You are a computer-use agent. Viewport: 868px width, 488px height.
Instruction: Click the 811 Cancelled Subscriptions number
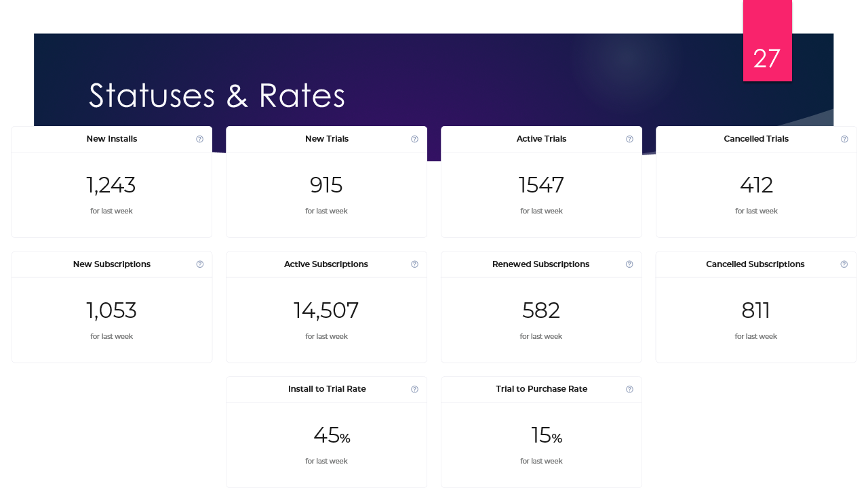pyautogui.click(x=756, y=310)
